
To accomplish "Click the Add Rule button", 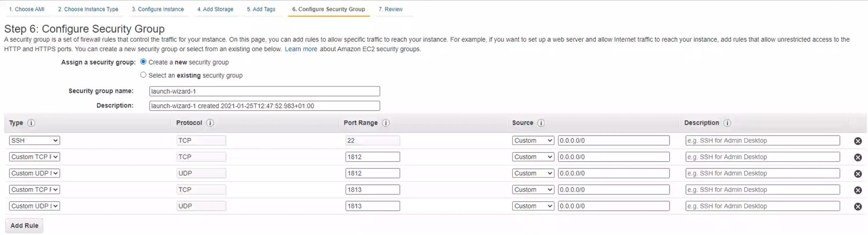I will click(24, 225).
